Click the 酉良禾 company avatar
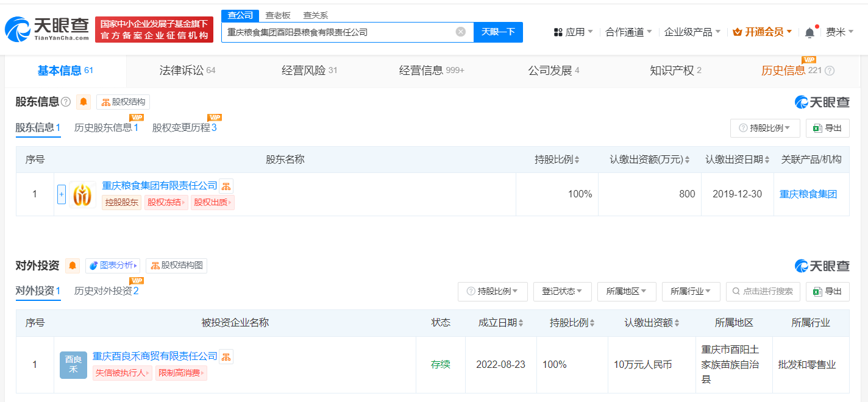 pyautogui.click(x=73, y=365)
